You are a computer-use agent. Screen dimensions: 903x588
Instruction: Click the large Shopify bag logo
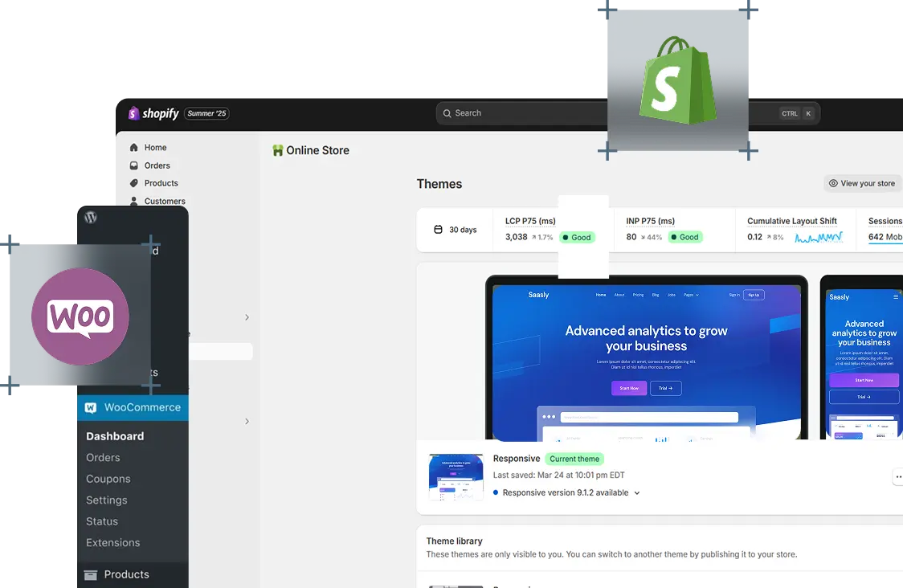(677, 80)
